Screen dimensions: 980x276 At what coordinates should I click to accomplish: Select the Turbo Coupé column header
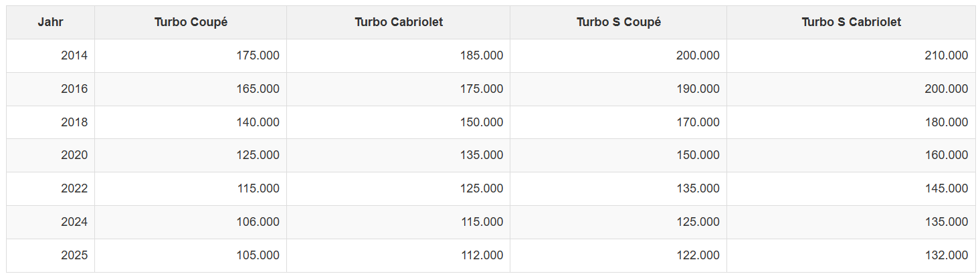pyautogui.click(x=191, y=22)
